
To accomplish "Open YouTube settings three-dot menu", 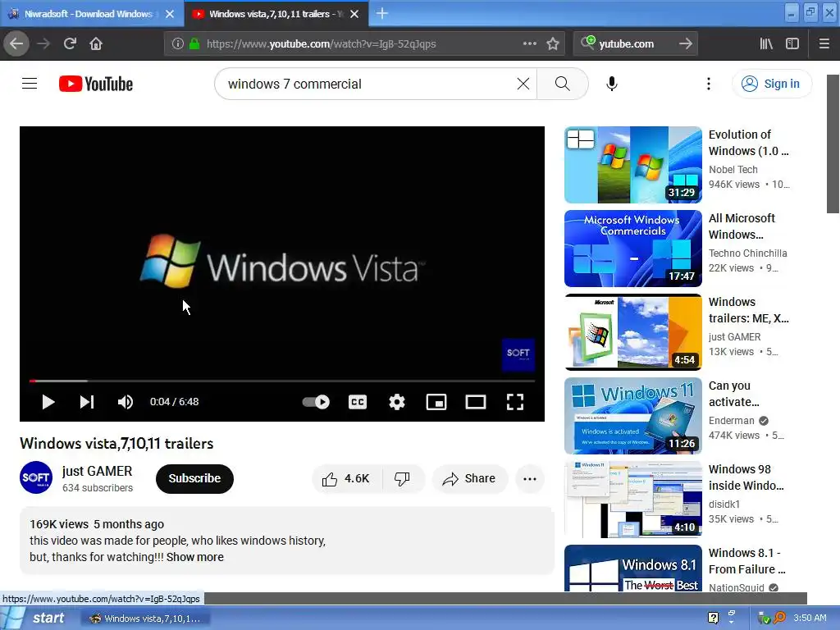I will (708, 84).
